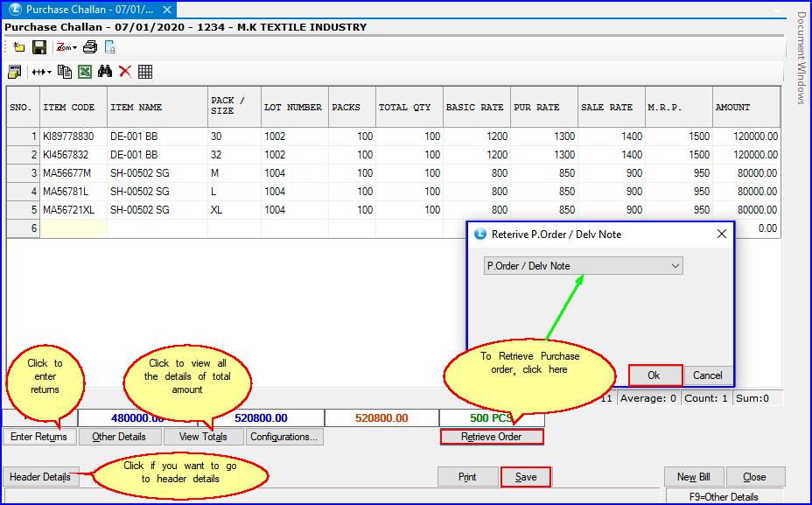Click the AMOUNT column header
The height and width of the screenshot is (505, 812).
[x=746, y=108]
